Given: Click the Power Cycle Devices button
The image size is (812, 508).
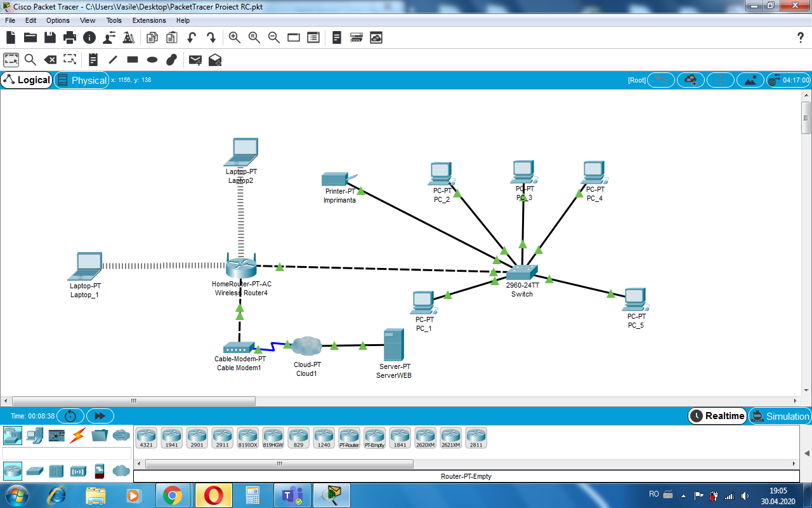Looking at the screenshot, I should click(70, 416).
